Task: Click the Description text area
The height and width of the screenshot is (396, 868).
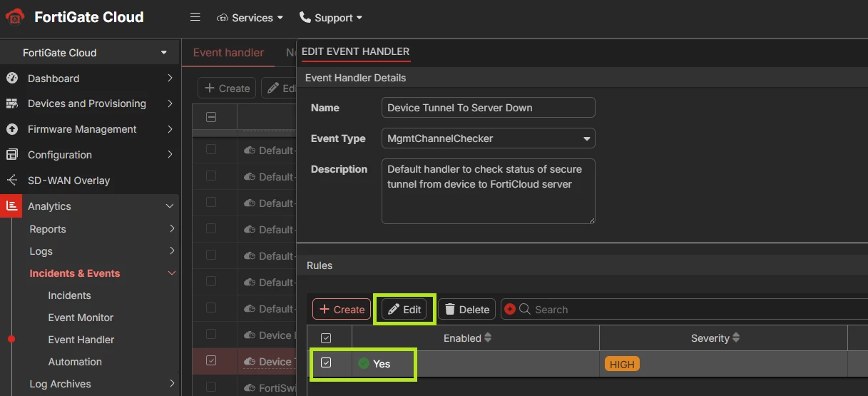Action: [x=489, y=191]
